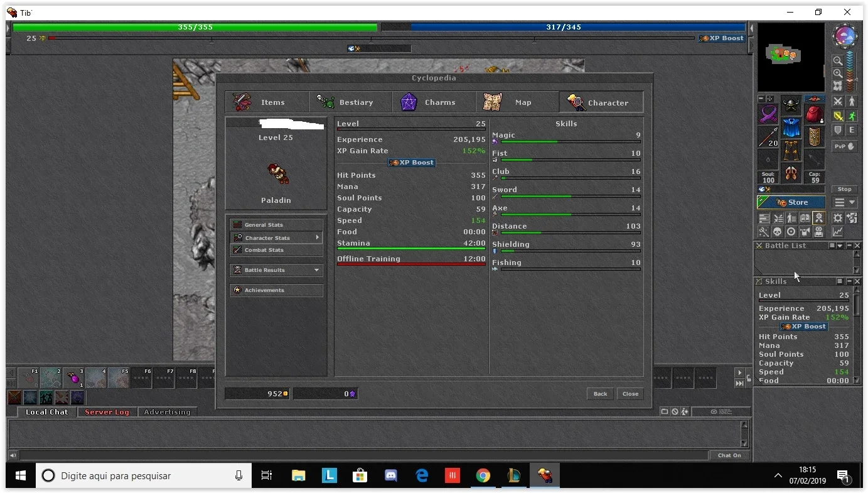Toggle show chat messages eye button
This screenshot has height=493, width=868.
[x=721, y=411]
